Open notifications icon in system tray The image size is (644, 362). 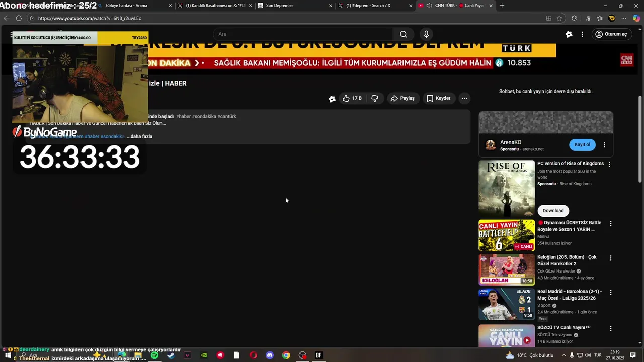pyautogui.click(x=633, y=355)
